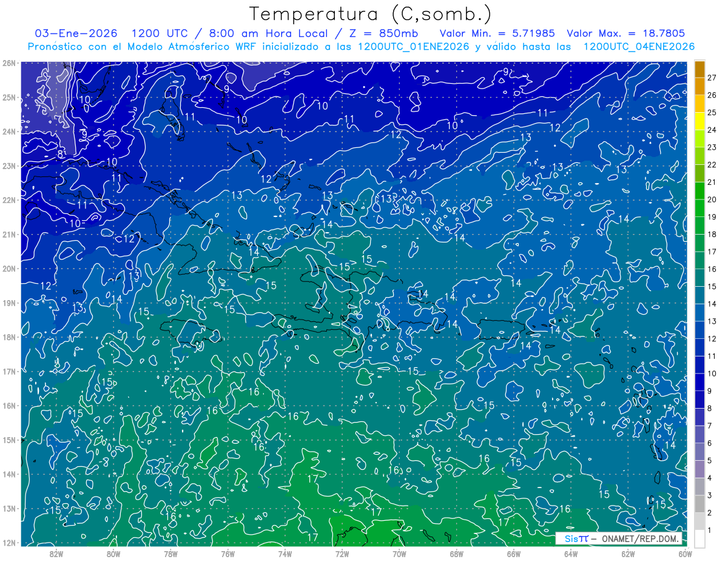
Task: Click the "72W" longitude axis label
Action: 342,554
